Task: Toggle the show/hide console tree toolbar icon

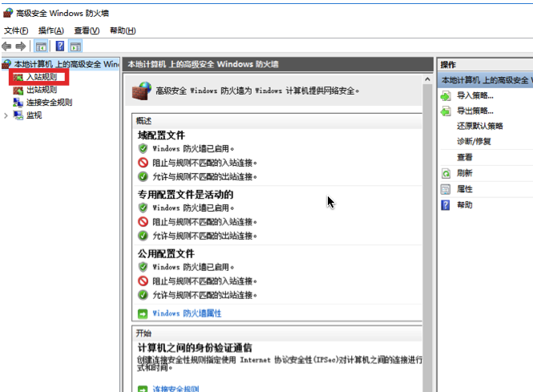Action: coord(41,46)
